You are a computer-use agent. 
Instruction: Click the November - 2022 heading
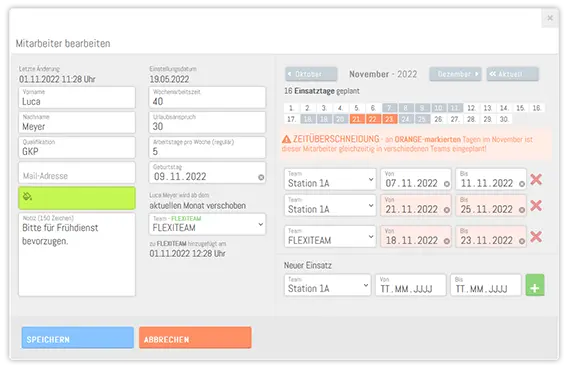[383, 74]
